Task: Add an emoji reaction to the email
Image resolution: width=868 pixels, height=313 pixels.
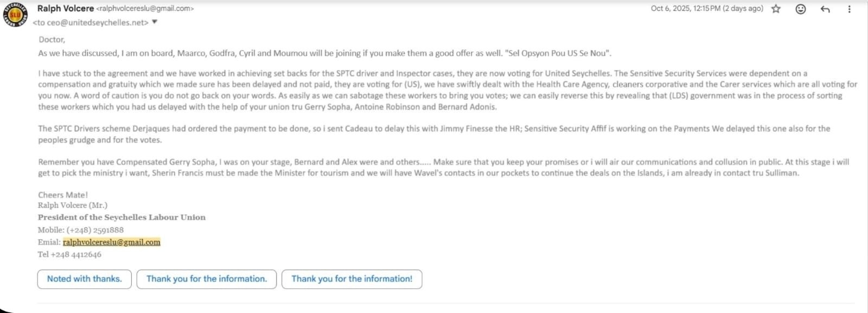Action: point(800,9)
